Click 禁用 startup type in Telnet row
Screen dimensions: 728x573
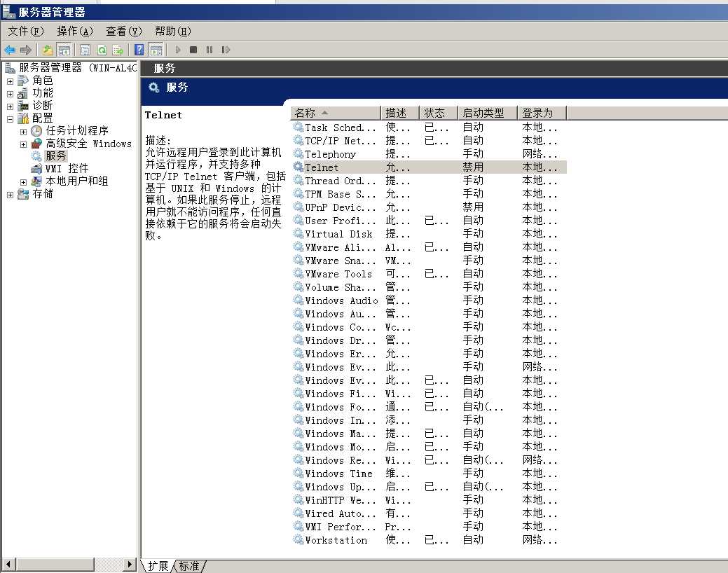point(473,167)
